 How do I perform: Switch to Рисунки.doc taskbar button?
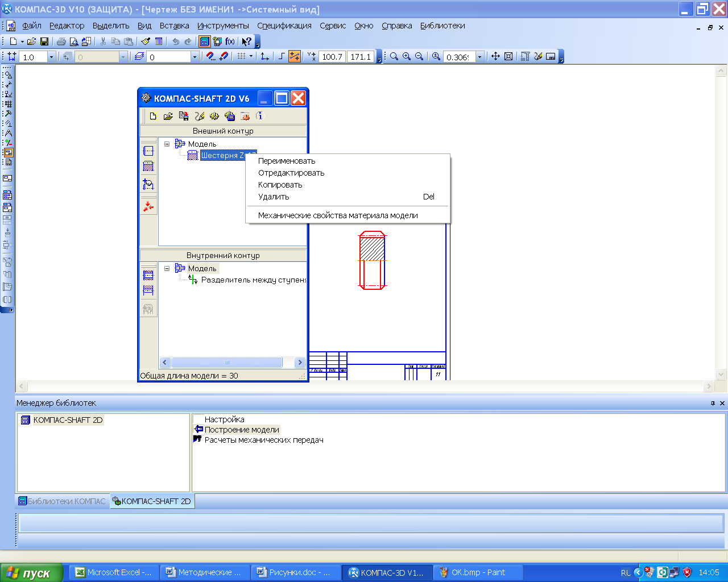[296, 572]
